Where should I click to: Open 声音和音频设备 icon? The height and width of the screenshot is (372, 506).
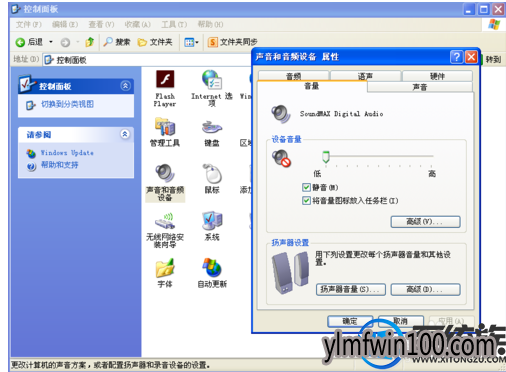click(x=165, y=173)
